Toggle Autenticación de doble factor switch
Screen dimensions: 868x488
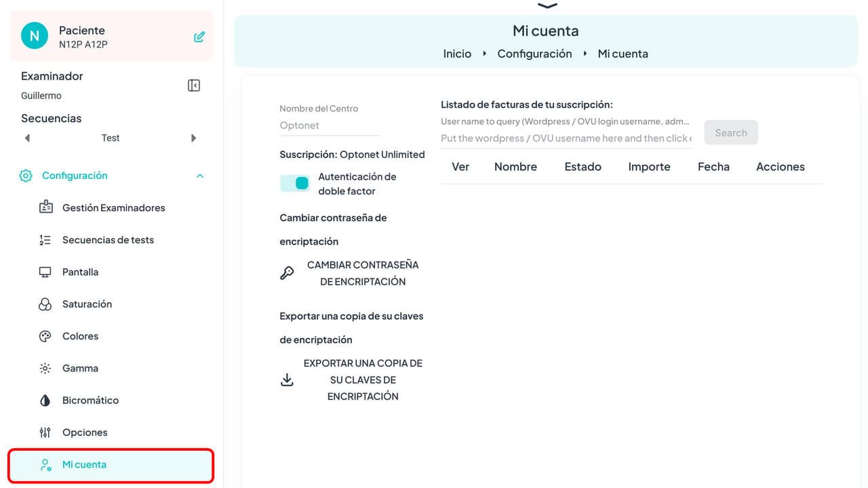[295, 183]
